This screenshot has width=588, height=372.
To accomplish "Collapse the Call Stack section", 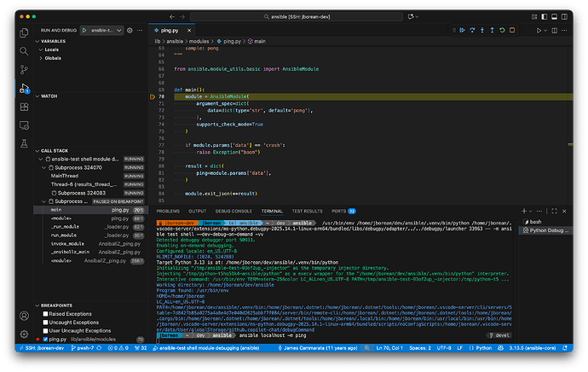I will point(55,149).
